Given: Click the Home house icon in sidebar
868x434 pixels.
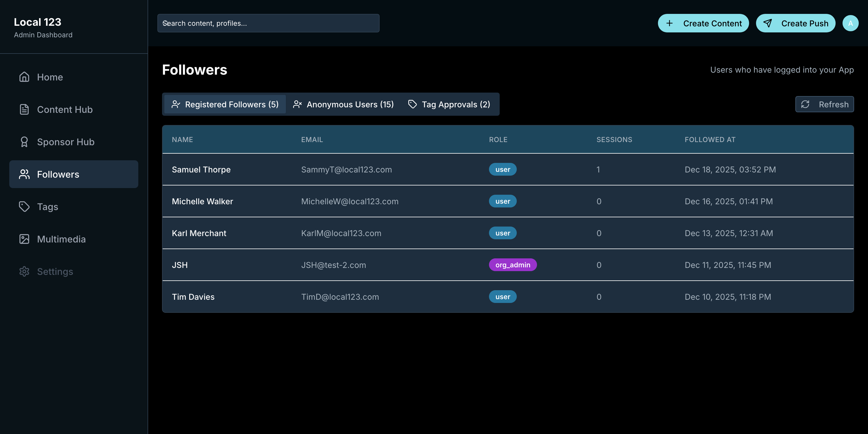Looking at the screenshot, I should [24, 77].
